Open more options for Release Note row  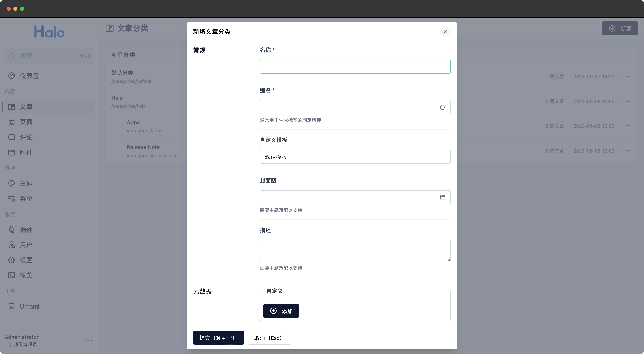[x=626, y=151]
